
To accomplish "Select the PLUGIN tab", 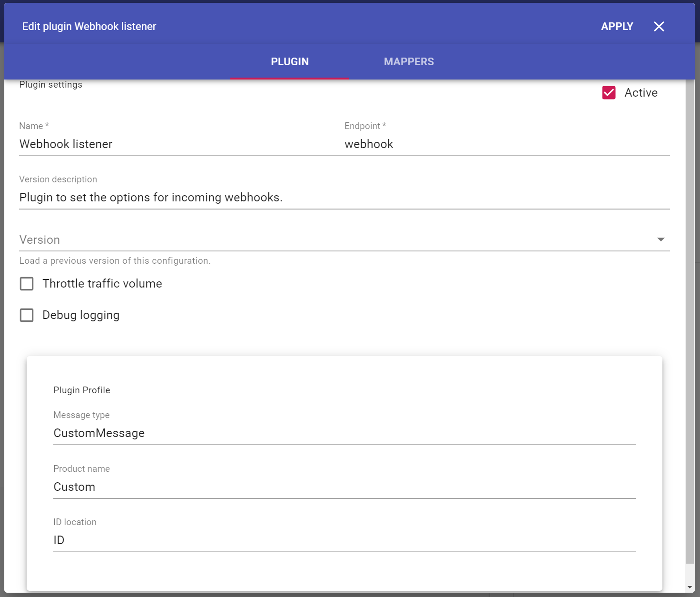I will tap(290, 62).
